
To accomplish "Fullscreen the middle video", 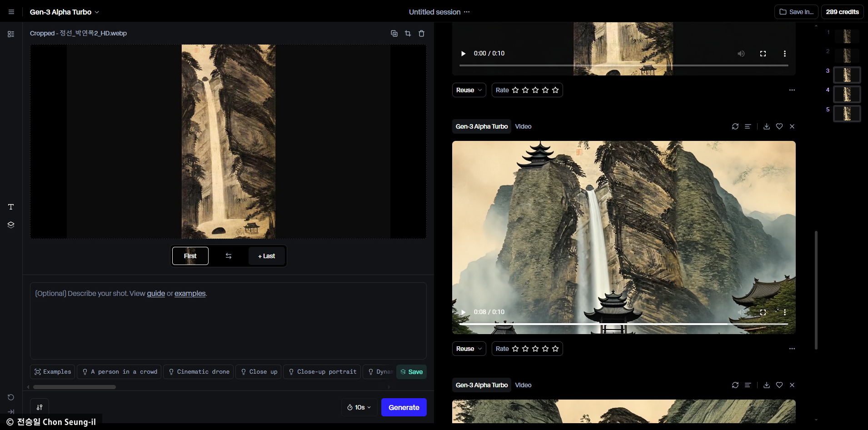I will 763,312.
